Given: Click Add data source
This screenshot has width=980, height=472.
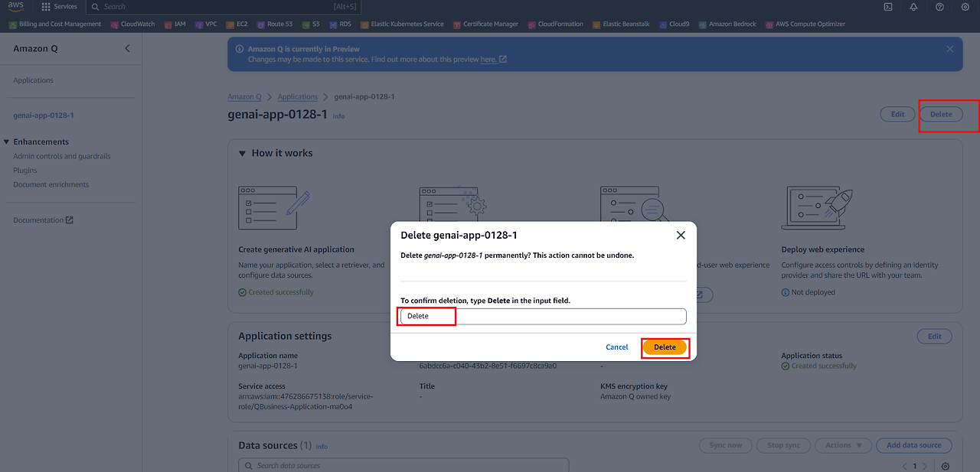Looking at the screenshot, I should pyautogui.click(x=914, y=445).
